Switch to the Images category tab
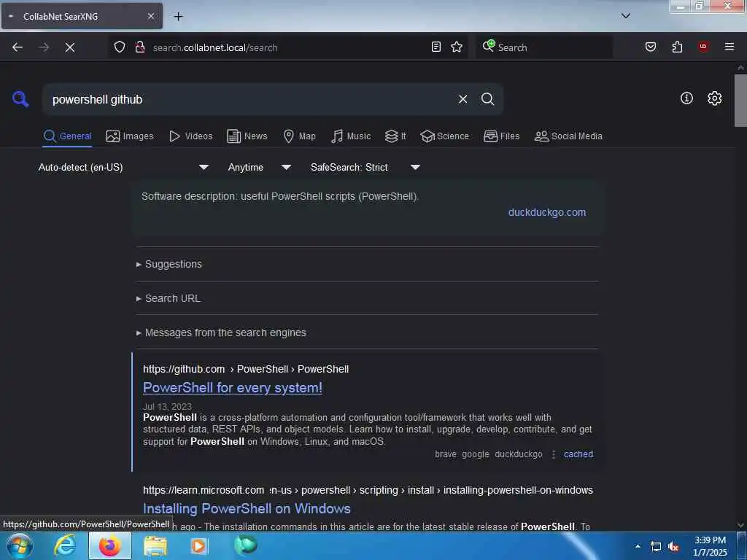Viewport: 747px width, 560px height. pyautogui.click(x=130, y=136)
